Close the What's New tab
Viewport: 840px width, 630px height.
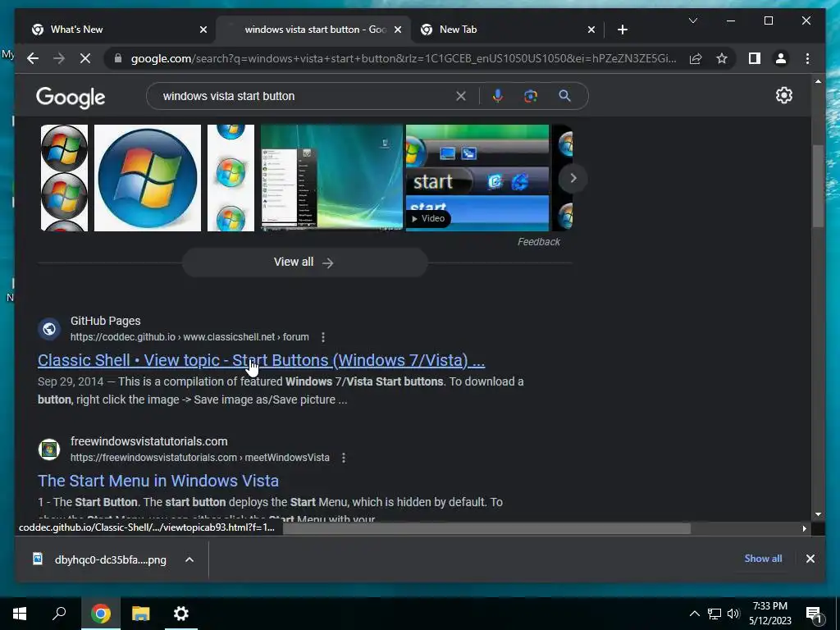pyautogui.click(x=203, y=30)
